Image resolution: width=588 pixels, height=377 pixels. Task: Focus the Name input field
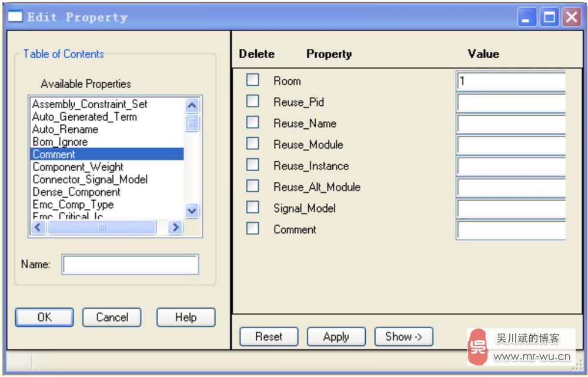(130, 265)
